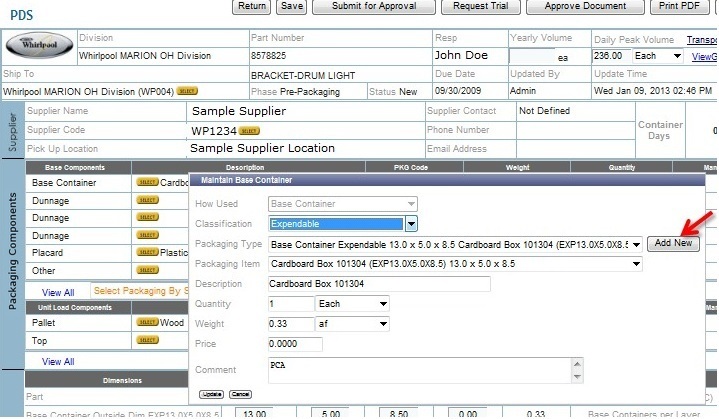Click the Dimensions section header
This screenshot has height=419, width=719.
tap(122, 380)
